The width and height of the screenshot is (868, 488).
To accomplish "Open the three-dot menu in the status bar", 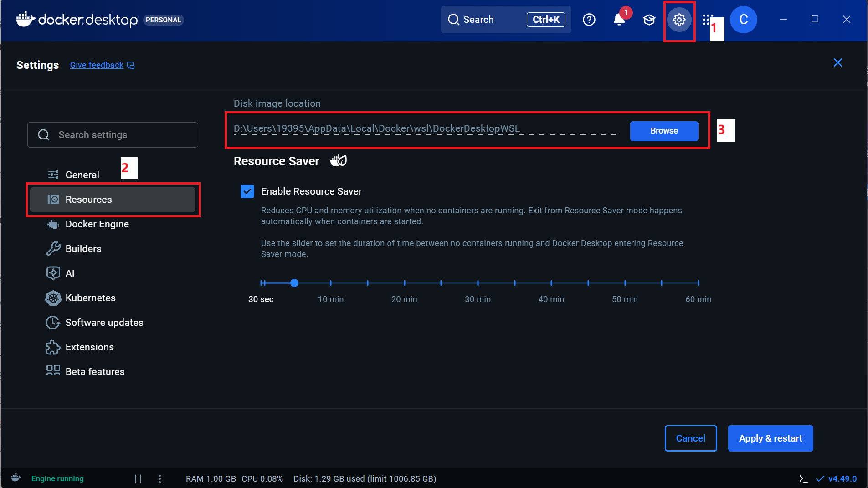I will pos(159,478).
